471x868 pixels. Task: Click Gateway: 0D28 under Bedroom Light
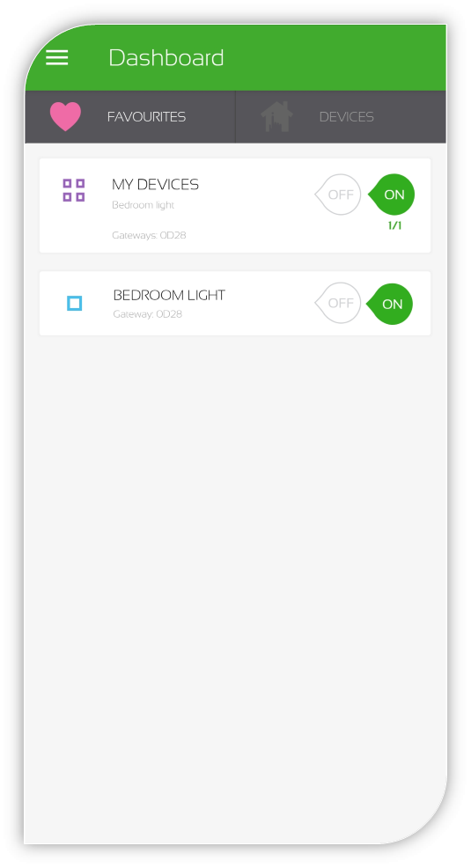[147, 314]
